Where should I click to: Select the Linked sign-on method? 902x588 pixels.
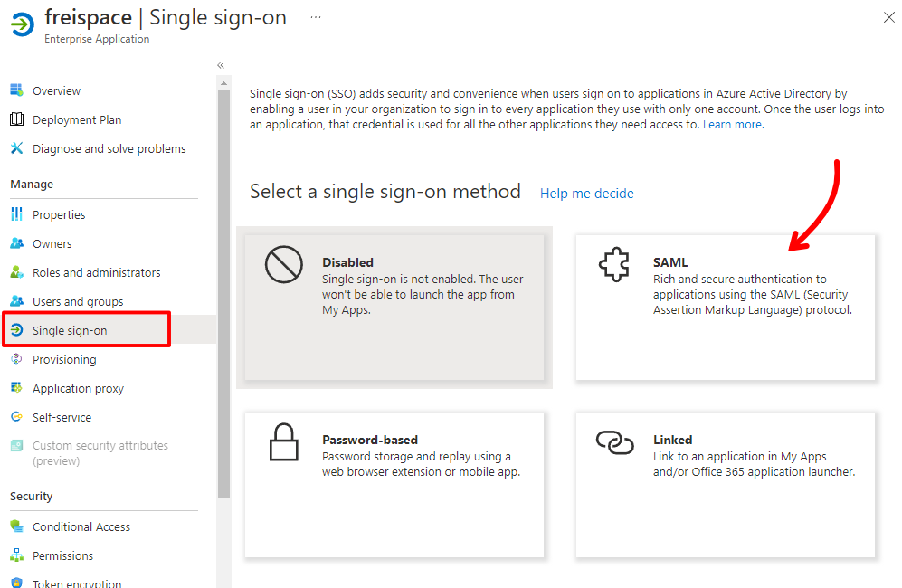[724, 484]
